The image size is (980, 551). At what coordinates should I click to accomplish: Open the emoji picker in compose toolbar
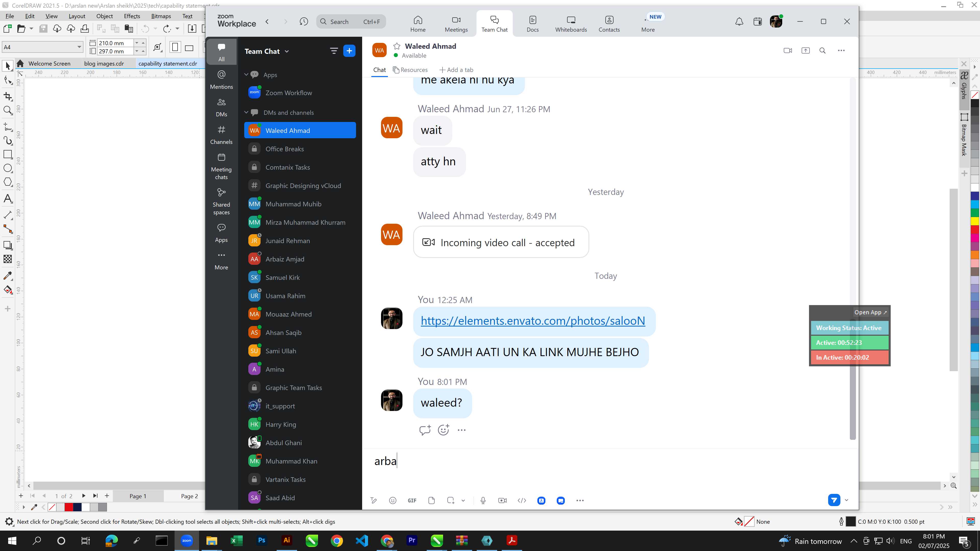393,500
